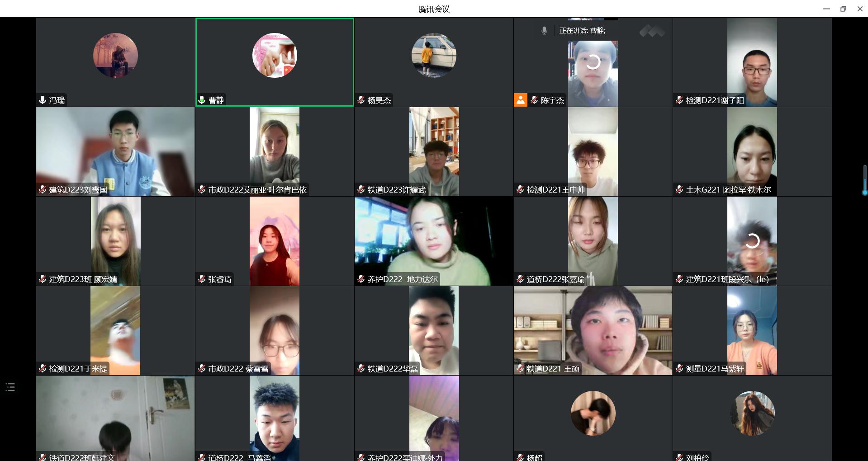The width and height of the screenshot is (868, 461).
Task: Click the muted mic icon beside 检测D221谢子阳
Action: click(679, 100)
